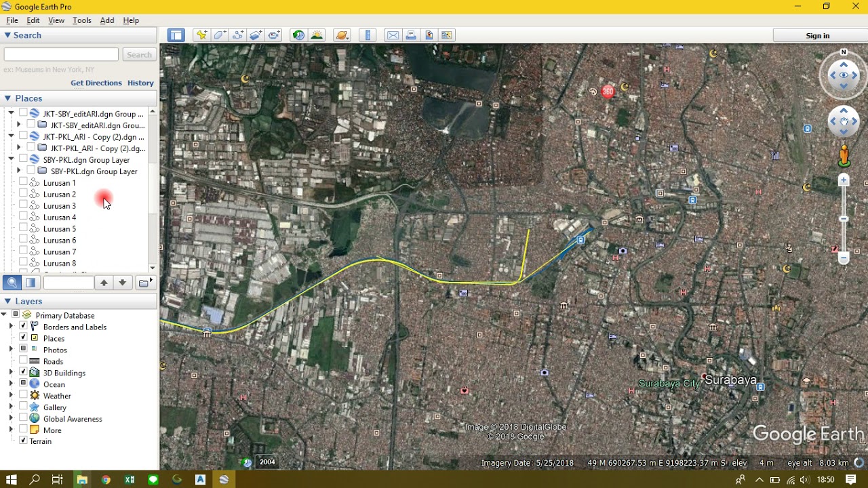Switch planet via the planet icon

(342, 35)
